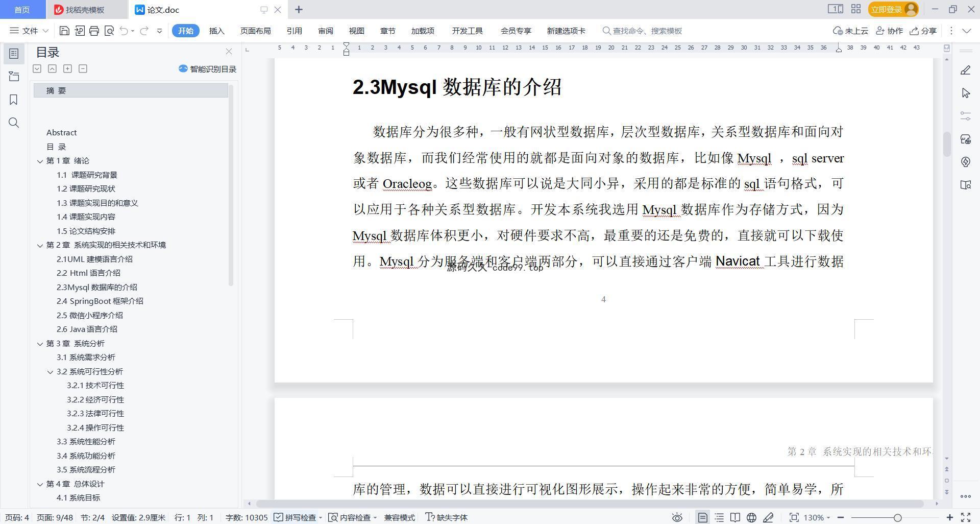Open the 130% zoom dropdown
Screen dimensions: 980x524
pos(817,517)
